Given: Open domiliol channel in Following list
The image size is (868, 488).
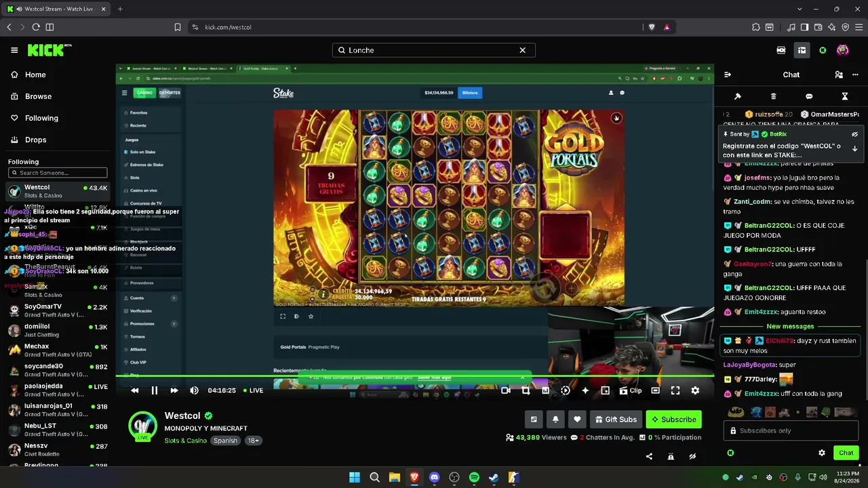Looking at the screenshot, I should pos(58,330).
